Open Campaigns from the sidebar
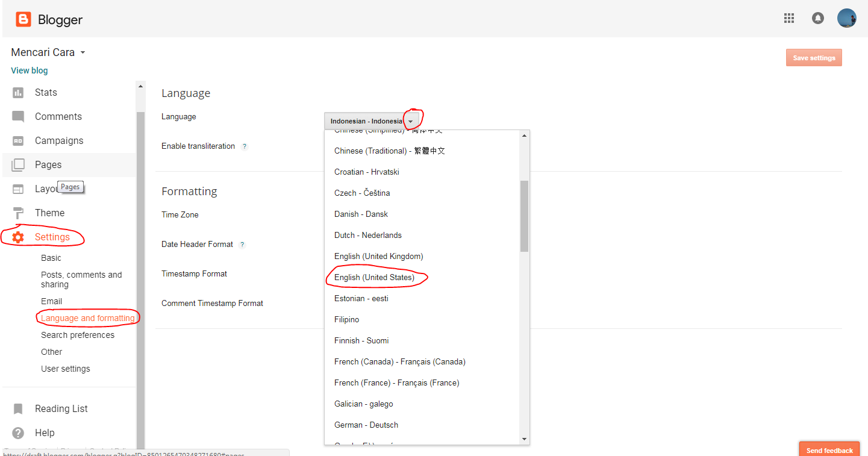The image size is (868, 456). tap(59, 141)
